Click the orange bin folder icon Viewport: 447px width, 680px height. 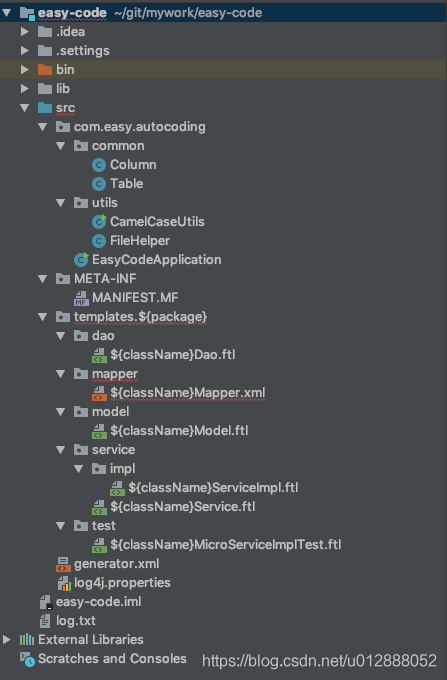coord(45,69)
